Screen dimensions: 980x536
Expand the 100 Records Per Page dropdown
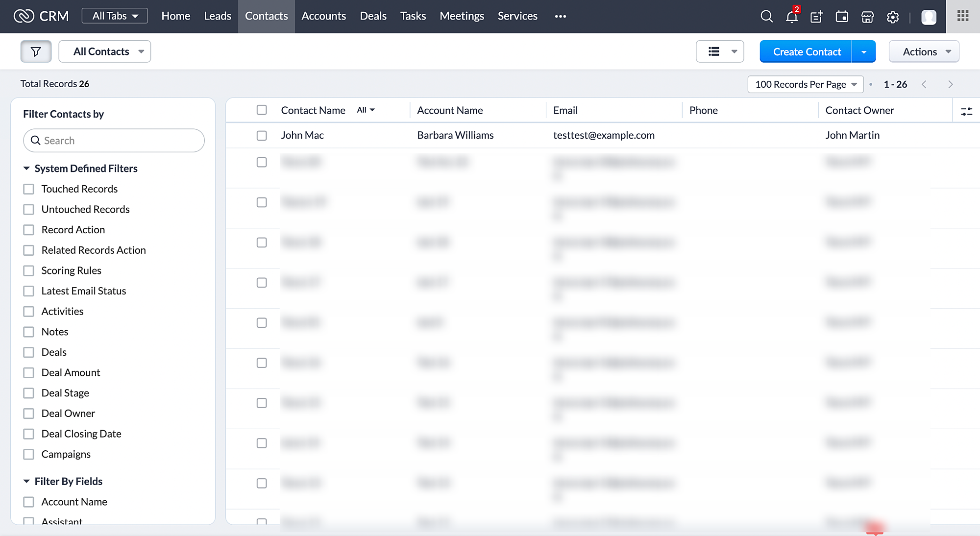(x=806, y=84)
